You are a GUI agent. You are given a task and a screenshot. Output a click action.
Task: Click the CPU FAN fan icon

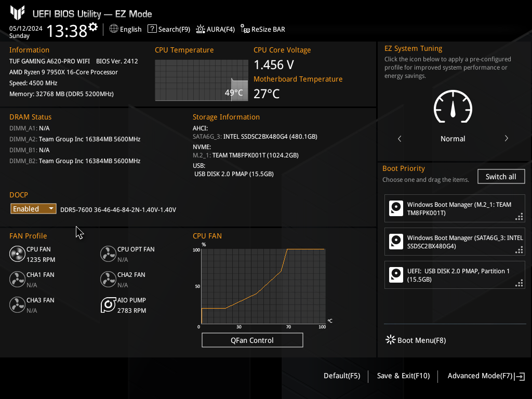click(x=17, y=254)
